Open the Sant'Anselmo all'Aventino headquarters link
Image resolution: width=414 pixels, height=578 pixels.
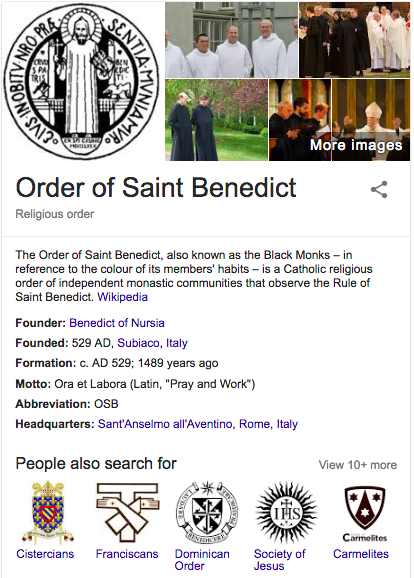coord(166,424)
